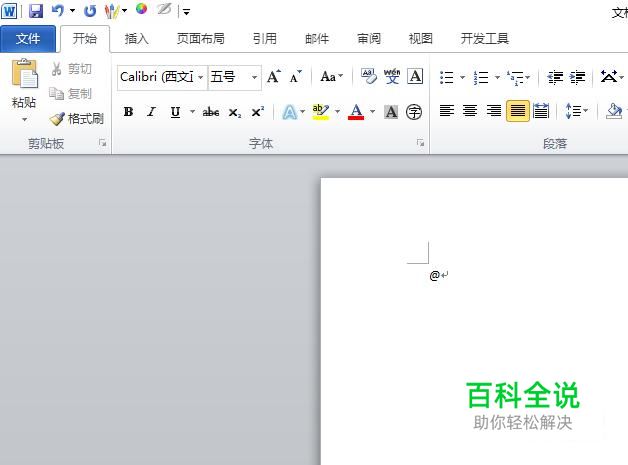The height and width of the screenshot is (465, 628).
Task: Click the Bullets list icon
Action: [447, 77]
